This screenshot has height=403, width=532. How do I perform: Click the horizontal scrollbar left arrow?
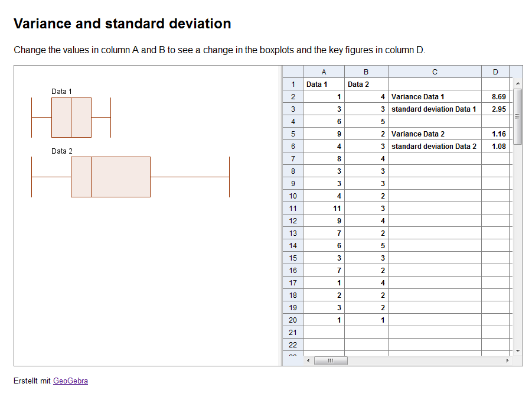click(x=308, y=360)
